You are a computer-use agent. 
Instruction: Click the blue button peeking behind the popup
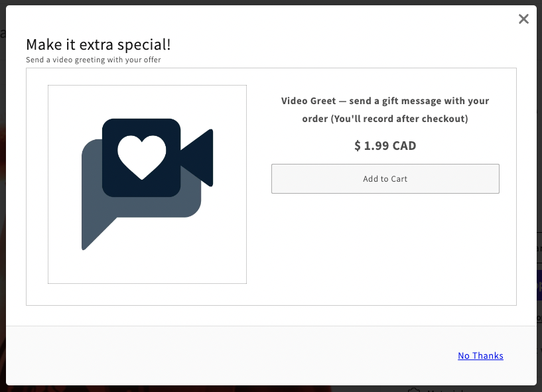(x=539, y=285)
